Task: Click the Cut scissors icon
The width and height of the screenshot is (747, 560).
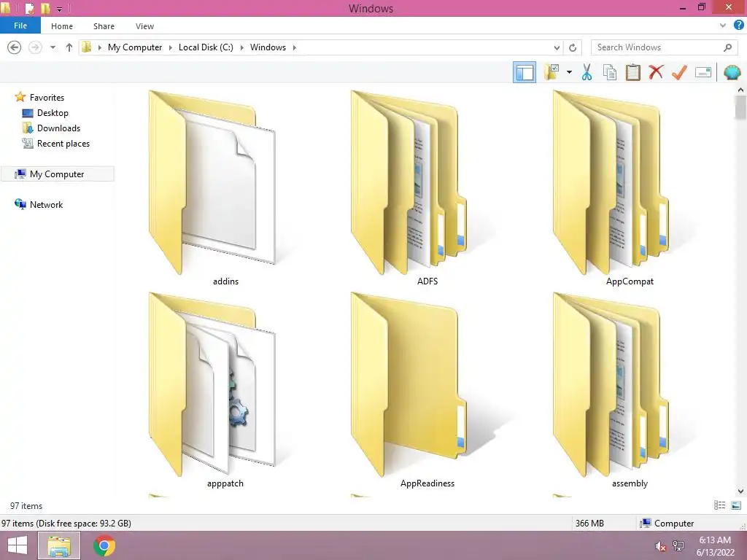Action: [x=587, y=72]
